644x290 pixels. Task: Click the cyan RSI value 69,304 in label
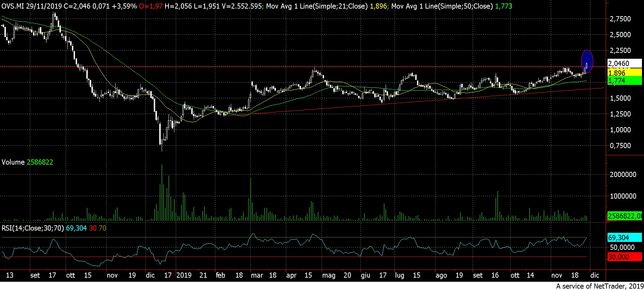[x=76, y=228]
